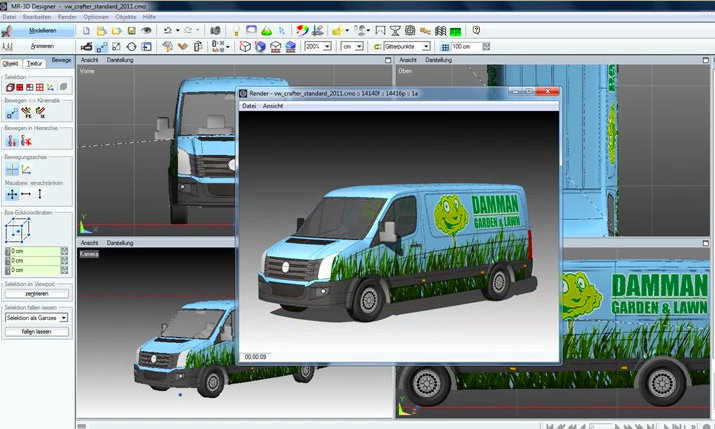Screen dimensions: 715x429
Task: Open the Datei menu in main menu bar
Action: [9, 17]
